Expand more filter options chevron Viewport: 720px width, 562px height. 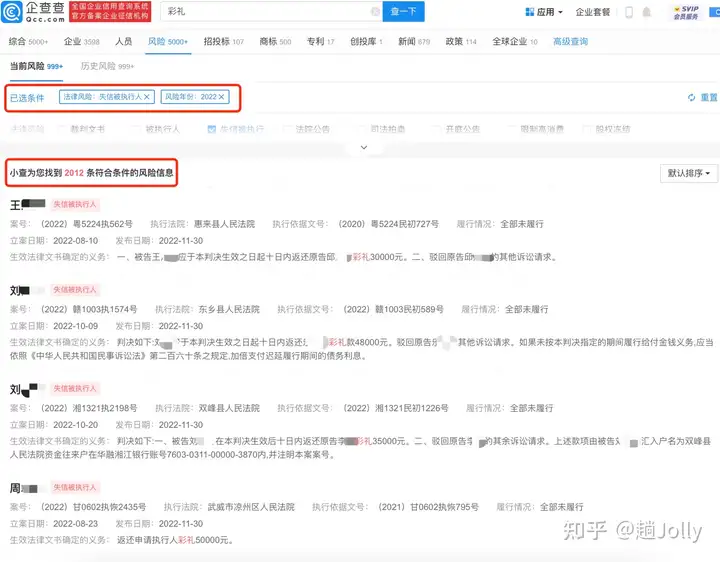pos(364,147)
